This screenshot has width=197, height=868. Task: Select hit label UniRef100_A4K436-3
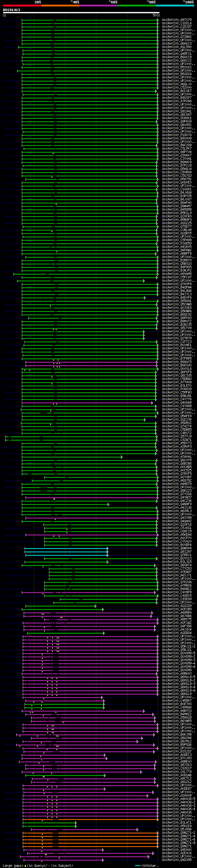(x=179, y=806)
